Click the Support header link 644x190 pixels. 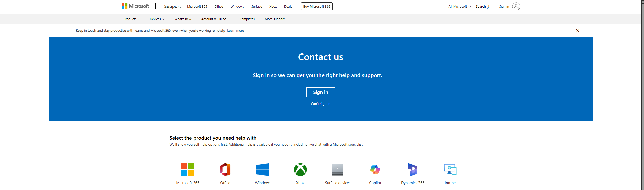click(172, 6)
